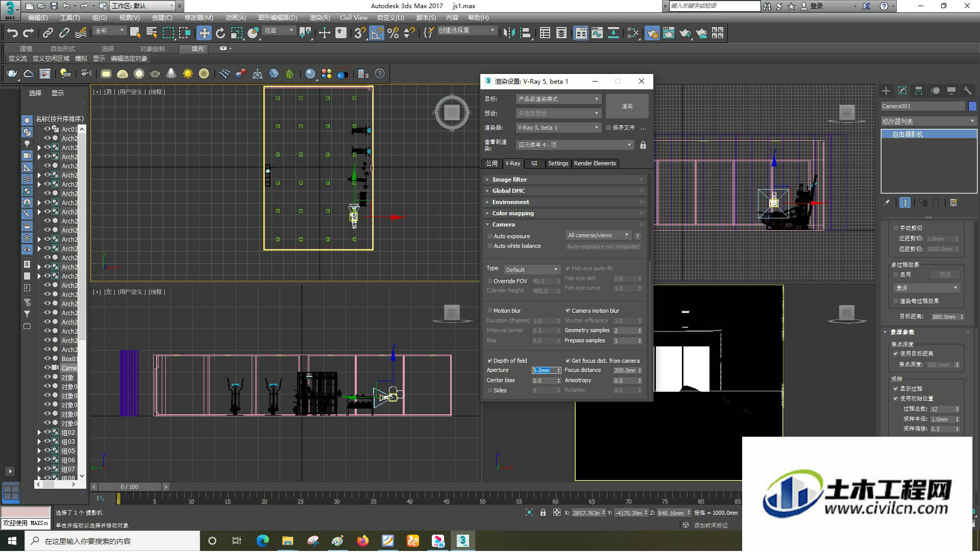Toggle Override FOV checkbox
The width and height of the screenshot is (980, 552).
click(x=490, y=281)
